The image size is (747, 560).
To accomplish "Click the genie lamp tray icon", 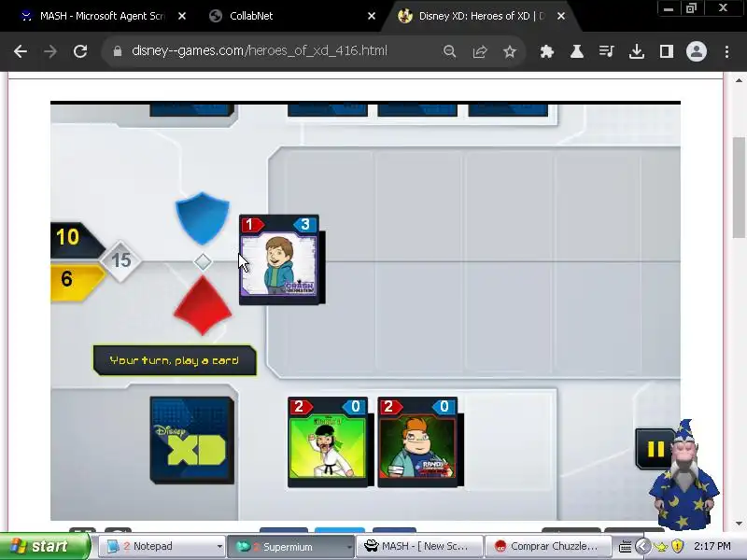I will tap(661, 547).
